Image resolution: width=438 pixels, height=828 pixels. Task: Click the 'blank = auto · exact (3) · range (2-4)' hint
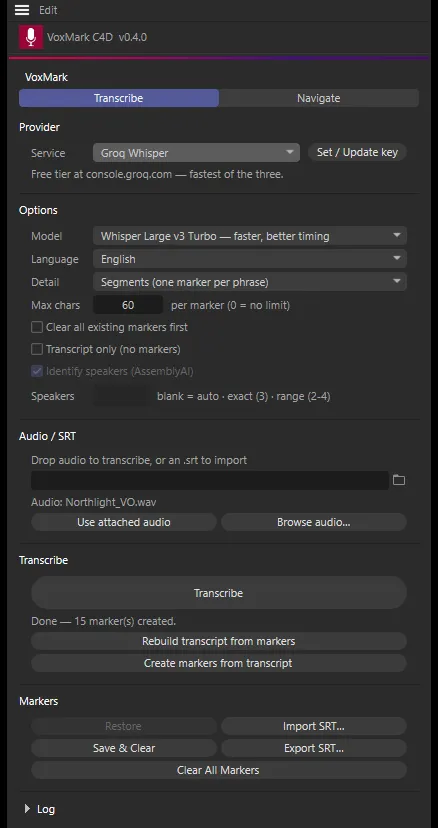(244, 396)
